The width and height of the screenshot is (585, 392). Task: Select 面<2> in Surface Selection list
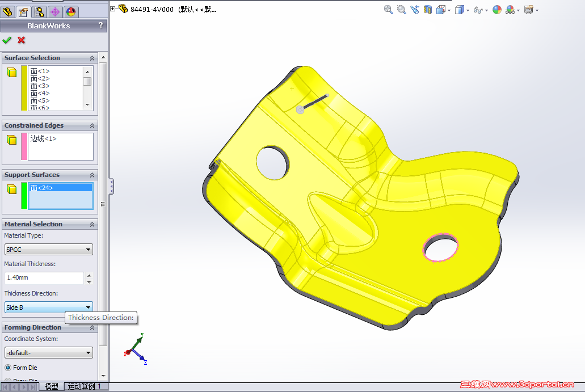pyautogui.click(x=40, y=78)
